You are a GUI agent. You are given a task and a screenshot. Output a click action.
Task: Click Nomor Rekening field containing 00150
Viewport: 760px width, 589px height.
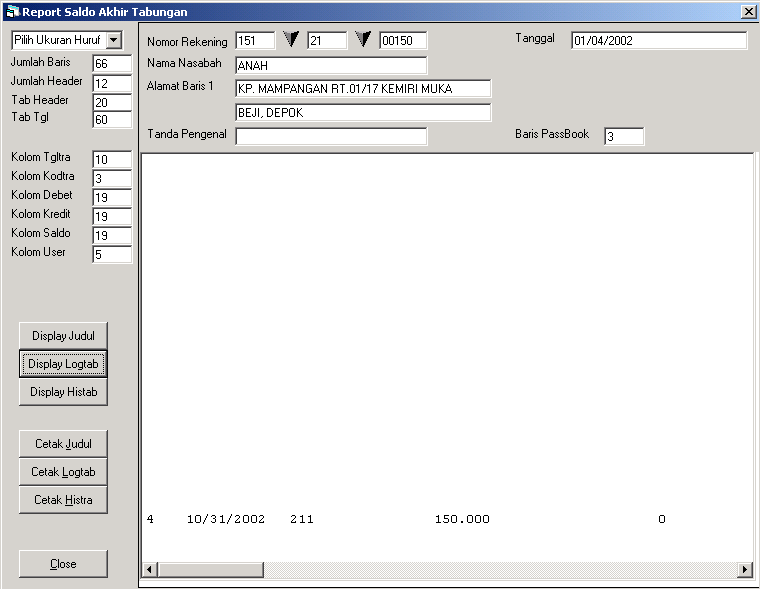[x=403, y=40]
